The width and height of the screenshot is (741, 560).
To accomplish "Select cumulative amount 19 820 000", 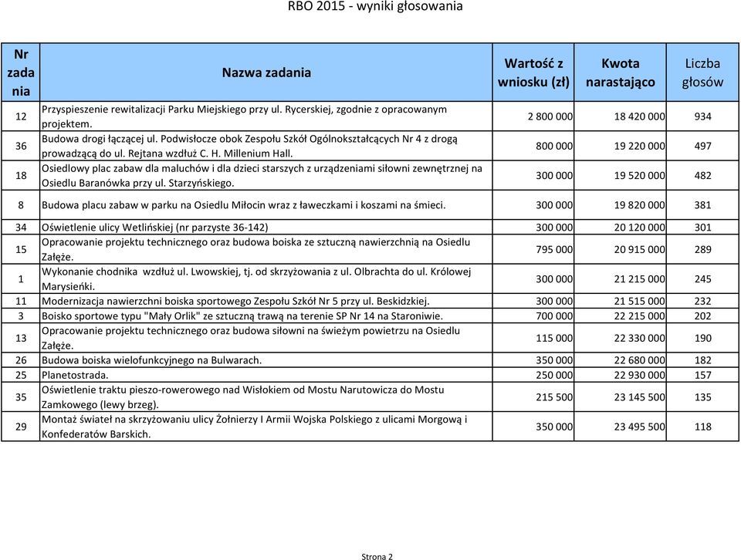I will click(639, 205).
